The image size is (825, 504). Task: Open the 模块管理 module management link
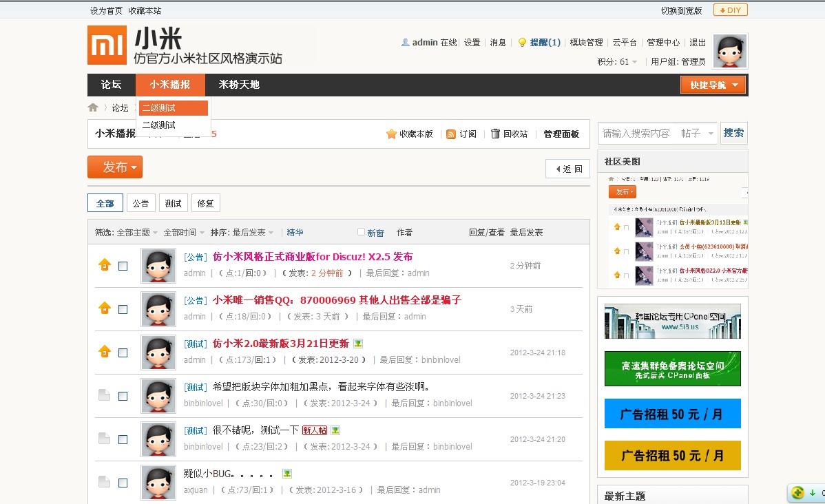pos(586,43)
